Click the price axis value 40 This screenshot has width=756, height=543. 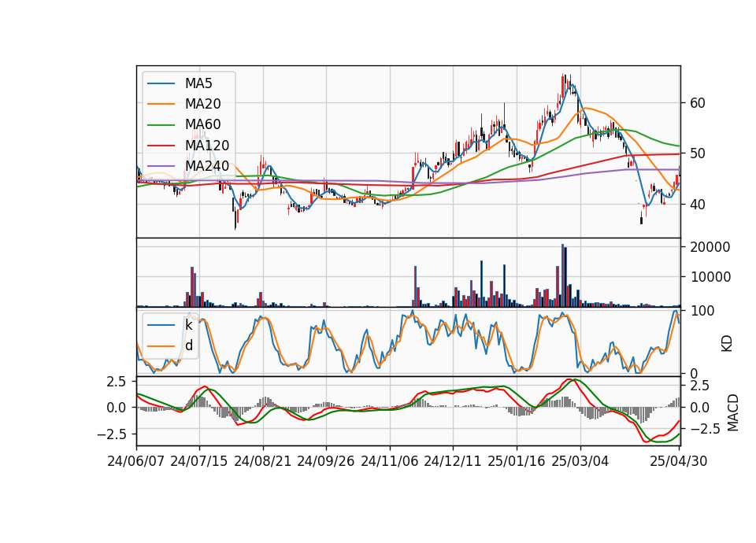[698, 205]
